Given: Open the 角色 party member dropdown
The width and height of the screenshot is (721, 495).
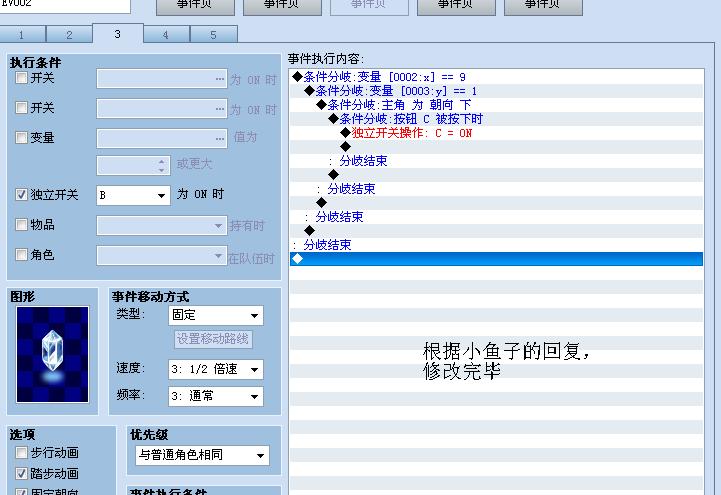Looking at the screenshot, I should (162, 256).
